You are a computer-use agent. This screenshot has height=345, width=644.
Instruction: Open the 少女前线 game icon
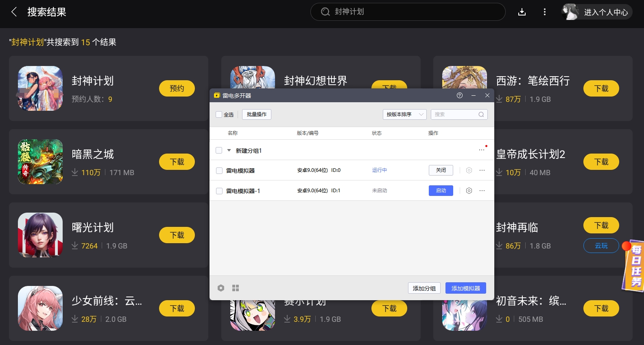tap(40, 308)
